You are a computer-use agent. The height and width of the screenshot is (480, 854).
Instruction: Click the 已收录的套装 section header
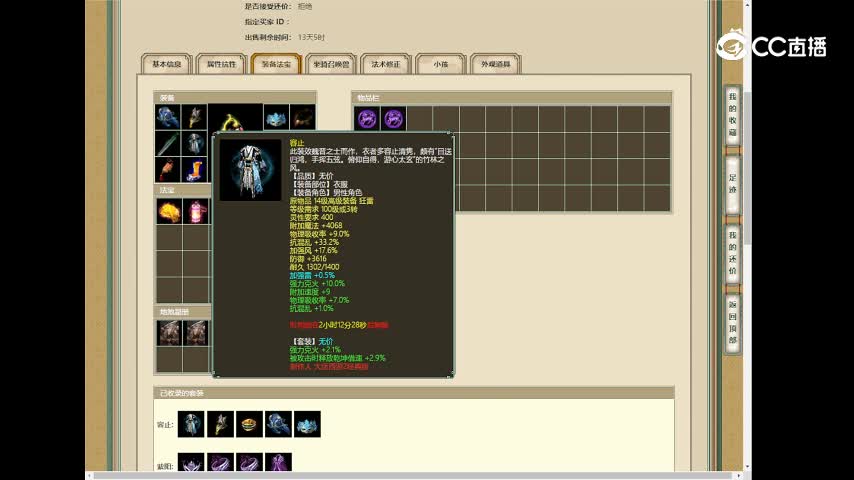pyautogui.click(x=414, y=393)
